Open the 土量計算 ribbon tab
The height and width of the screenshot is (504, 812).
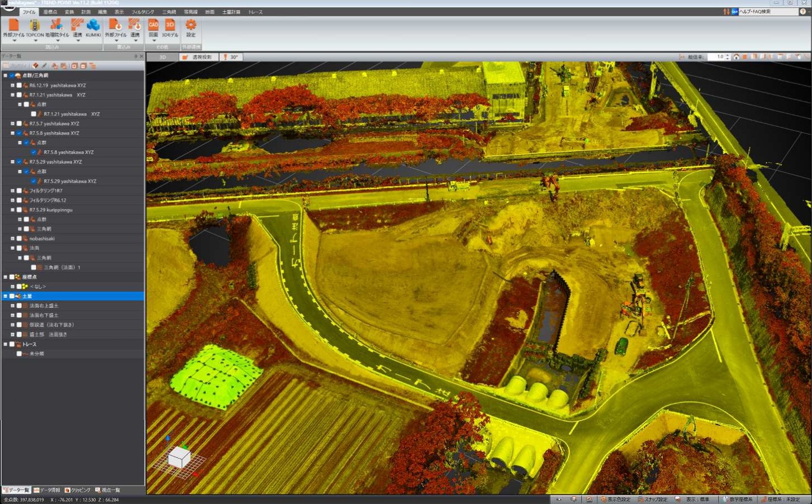(231, 12)
